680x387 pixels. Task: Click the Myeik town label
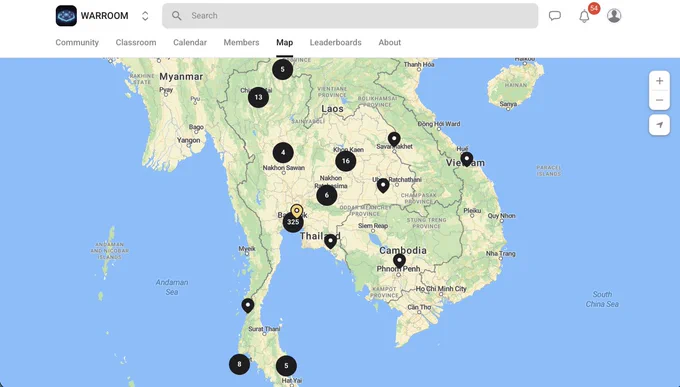(247, 249)
